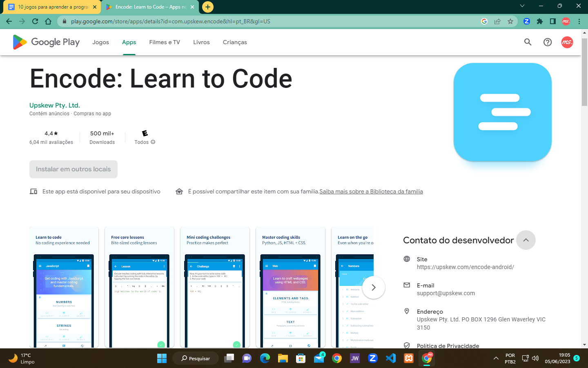Open the Learn to code screenshot
Image resolution: width=588 pixels, height=368 pixels.
coord(64,287)
